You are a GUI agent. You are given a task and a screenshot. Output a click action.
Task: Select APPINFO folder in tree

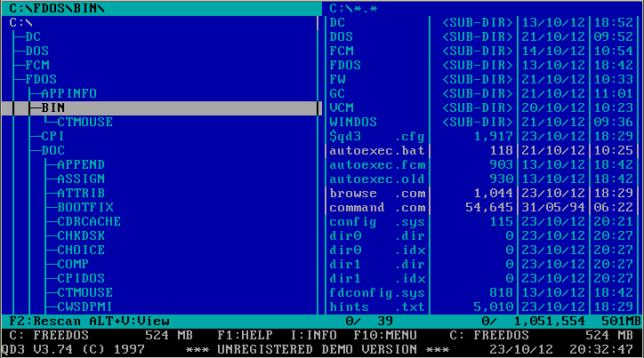coord(69,93)
